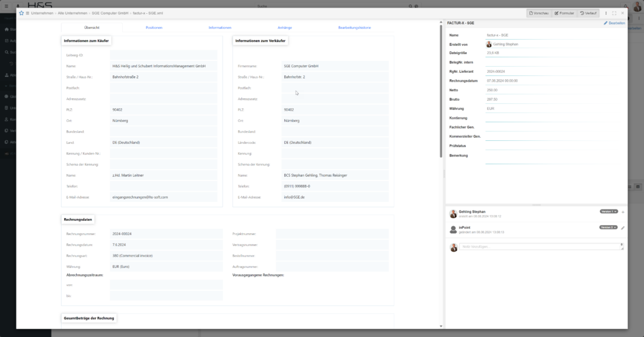Click the Rechnungsnummer field 2024-00024

click(x=166, y=233)
